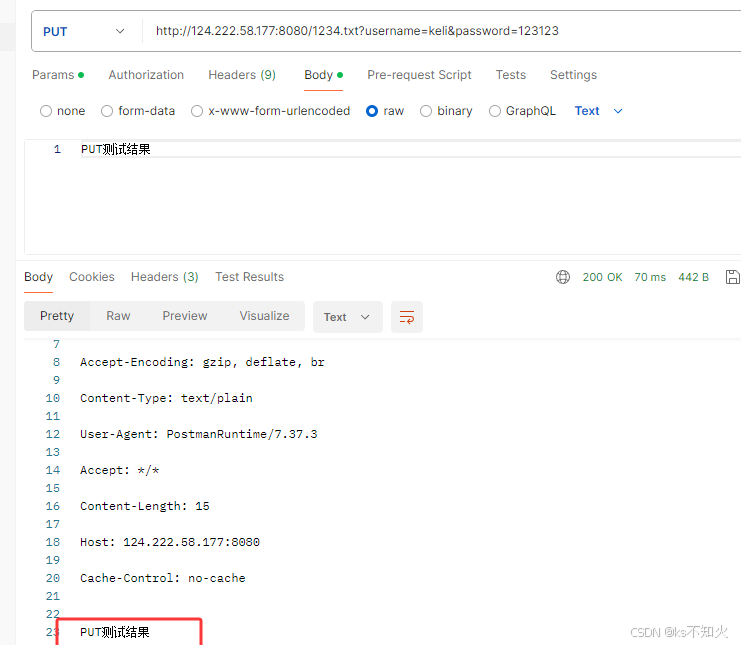Open the response Text format dropdown

pos(347,317)
